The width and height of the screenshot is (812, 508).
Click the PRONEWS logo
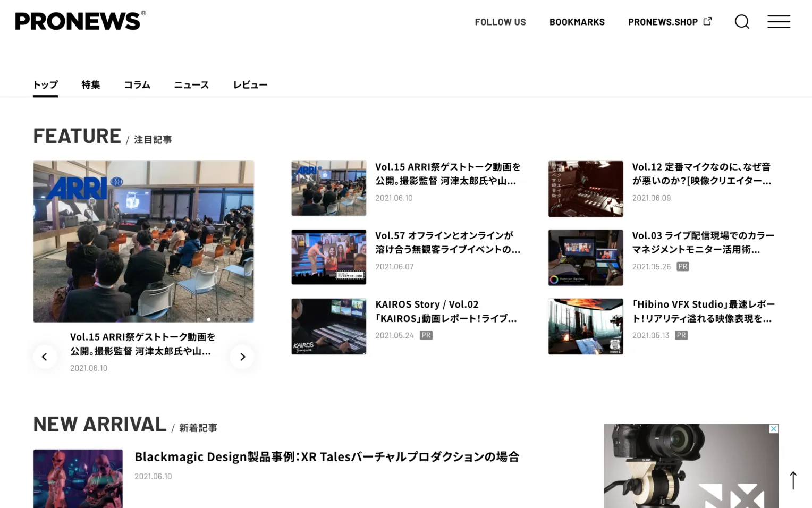[x=80, y=21]
